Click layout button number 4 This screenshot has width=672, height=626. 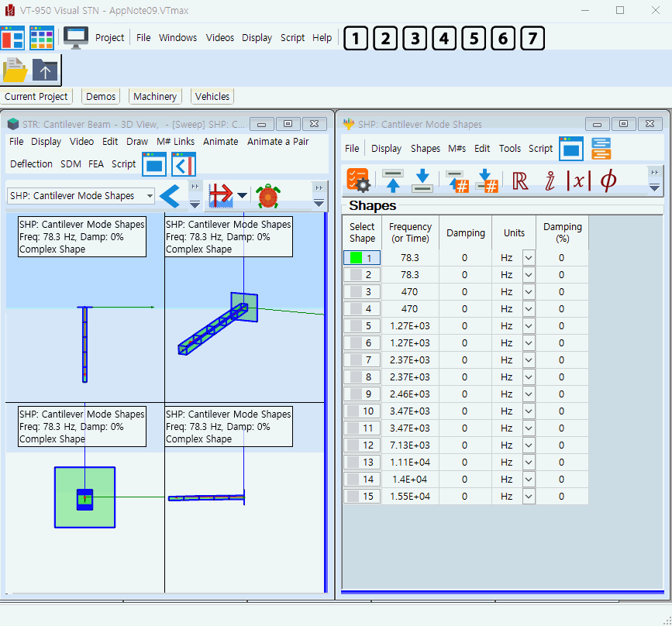[x=444, y=39]
